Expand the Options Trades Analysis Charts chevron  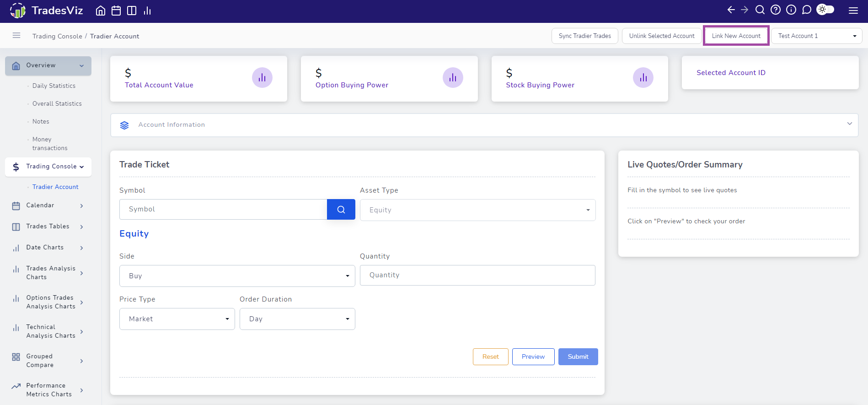tap(82, 302)
